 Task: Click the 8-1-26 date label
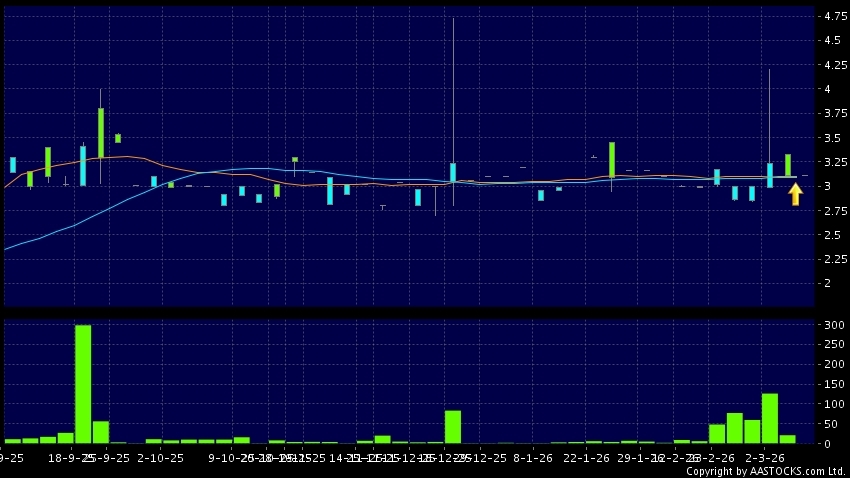click(x=533, y=457)
